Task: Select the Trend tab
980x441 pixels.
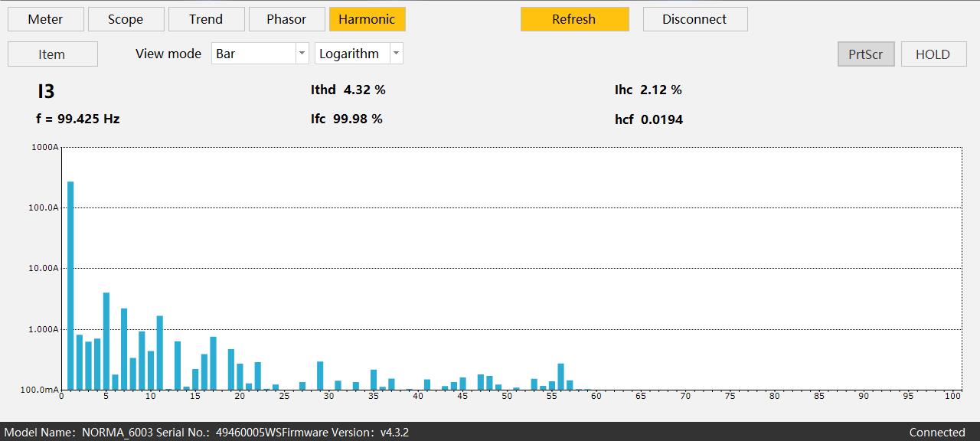Action: [206, 19]
